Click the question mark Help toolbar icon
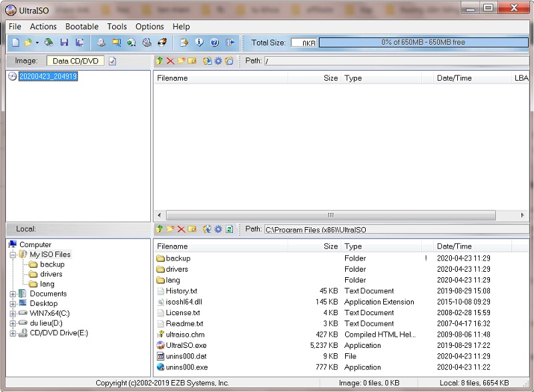The image size is (534, 392). click(x=214, y=42)
